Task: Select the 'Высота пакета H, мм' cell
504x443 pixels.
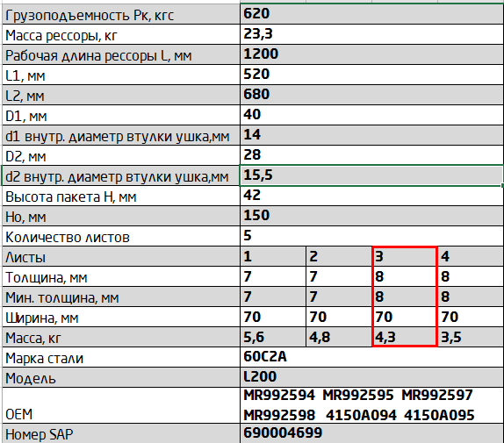Action: coord(121,196)
